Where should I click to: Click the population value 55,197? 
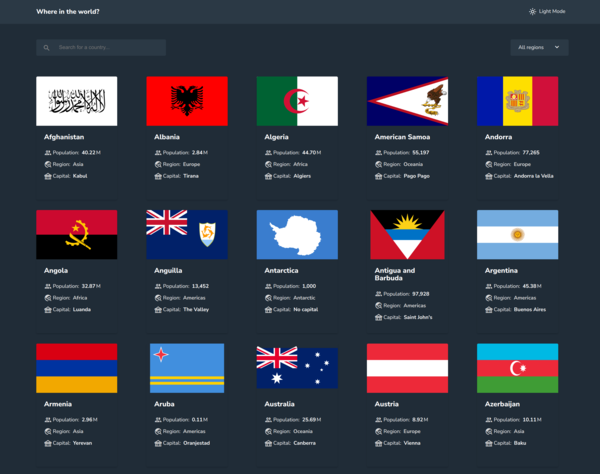point(421,153)
